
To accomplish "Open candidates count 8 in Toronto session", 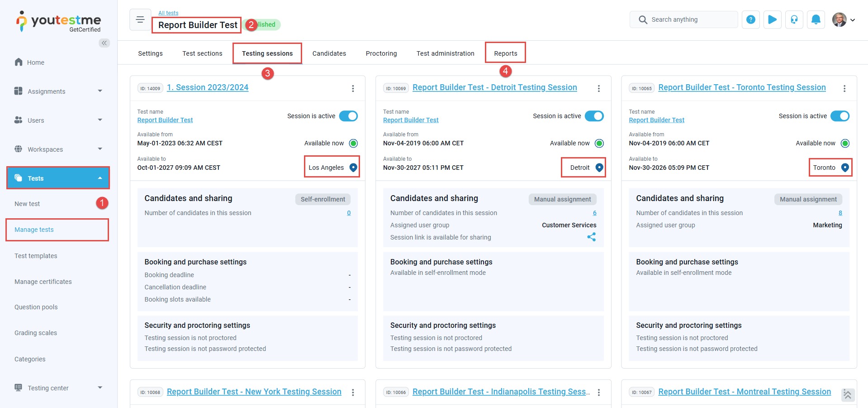I will click(840, 213).
